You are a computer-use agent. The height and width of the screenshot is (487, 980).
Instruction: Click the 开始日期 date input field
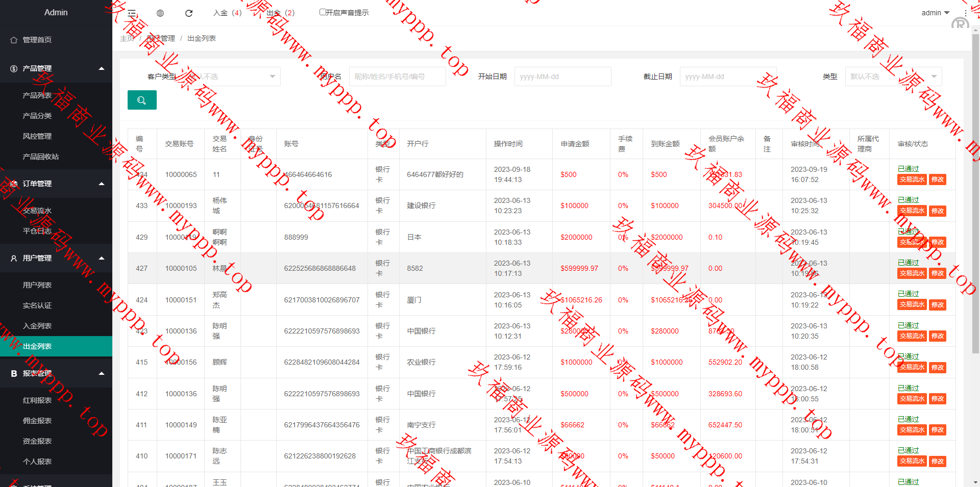(562, 76)
